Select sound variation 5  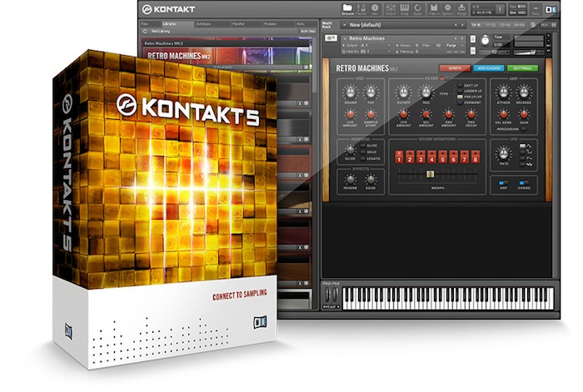point(442,156)
